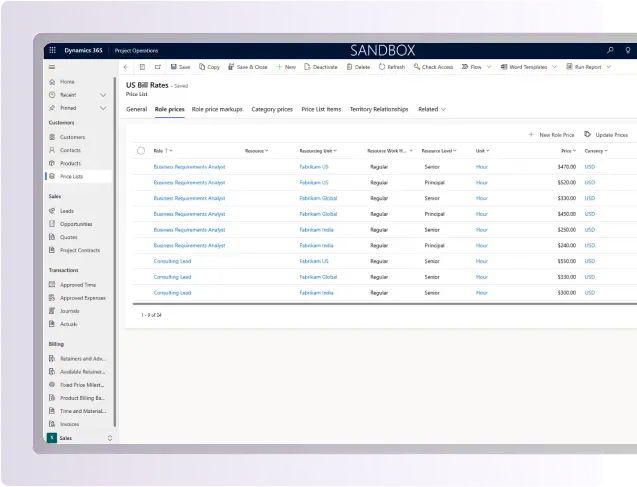Image resolution: width=637 pixels, height=487 pixels.
Task: Toggle the select-all circle in the grid header
Action: point(141,151)
